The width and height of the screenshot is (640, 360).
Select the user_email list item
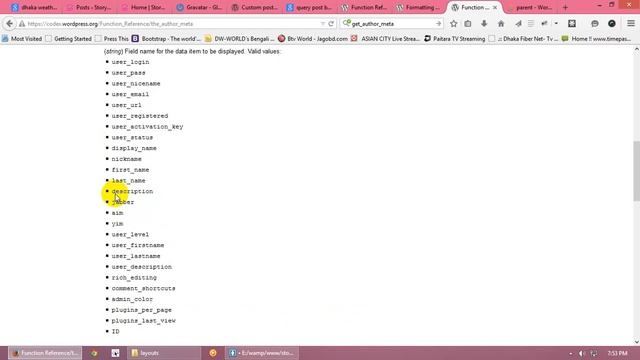pos(130,94)
